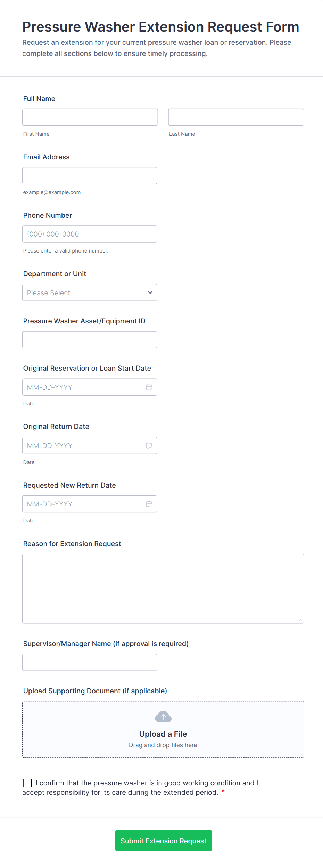
Task: Open the Department or Unit dropdown
Action: (90, 292)
